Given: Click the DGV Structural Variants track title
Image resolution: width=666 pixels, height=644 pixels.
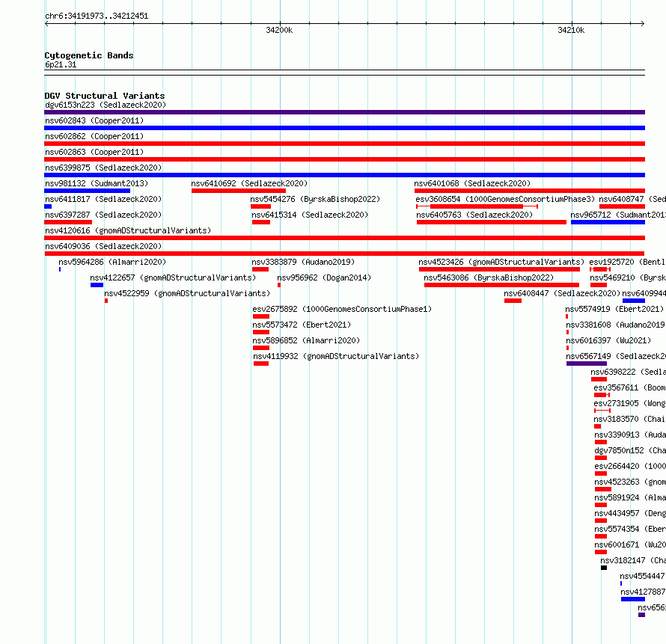Looking at the screenshot, I should pyautogui.click(x=105, y=96).
